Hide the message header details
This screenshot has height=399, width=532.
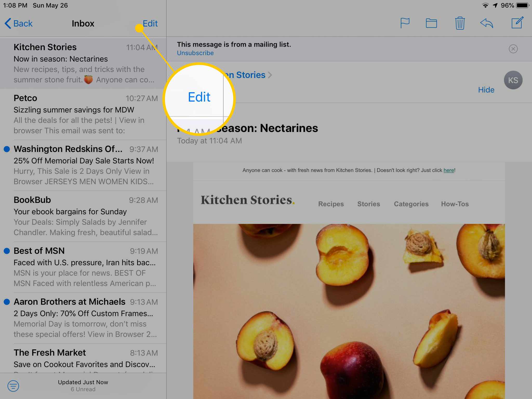click(486, 90)
